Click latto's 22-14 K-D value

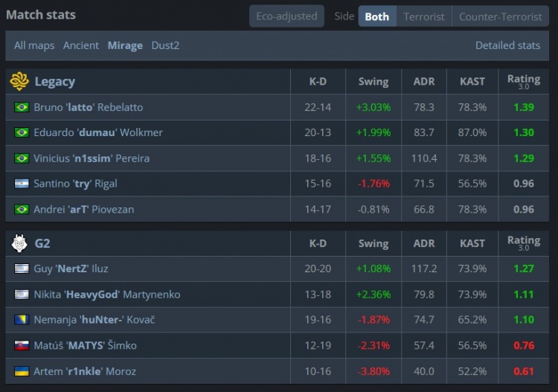318,107
